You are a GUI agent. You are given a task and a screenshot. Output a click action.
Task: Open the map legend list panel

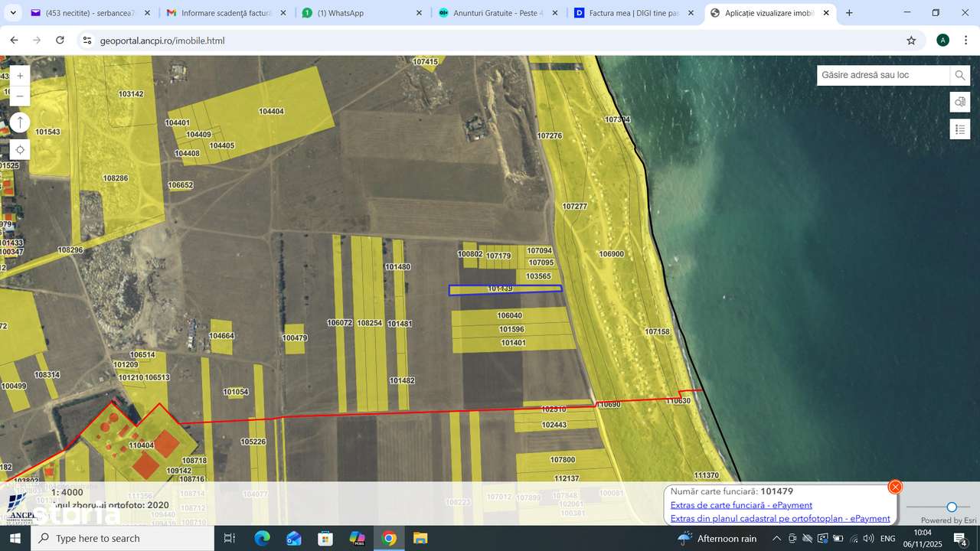960,129
